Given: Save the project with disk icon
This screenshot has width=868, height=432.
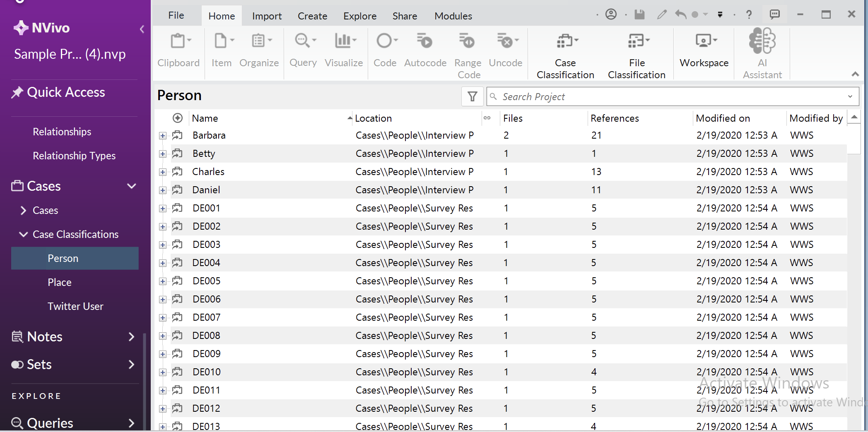Looking at the screenshot, I should (640, 14).
